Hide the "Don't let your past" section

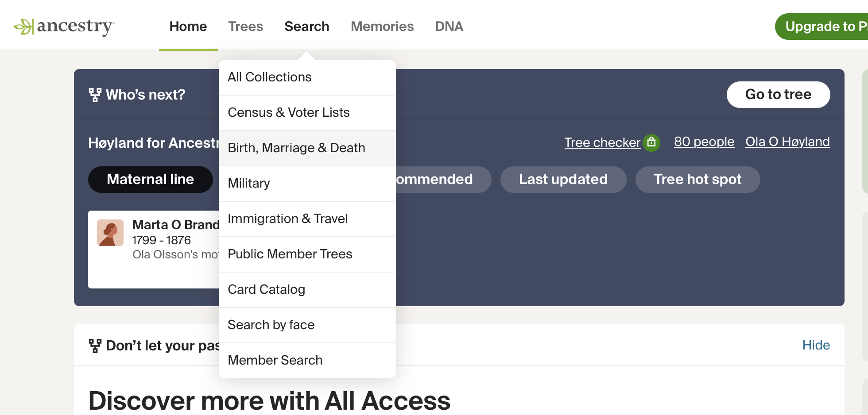coord(816,345)
